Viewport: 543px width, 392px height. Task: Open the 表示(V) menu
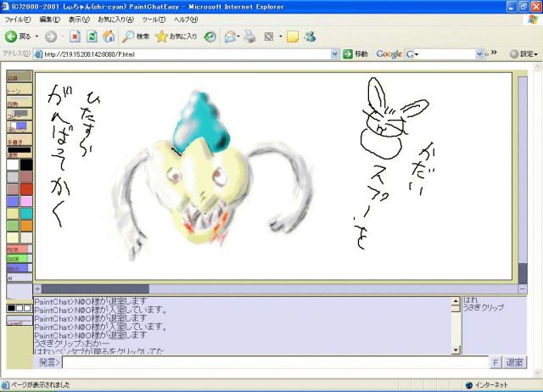[x=79, y=20]
